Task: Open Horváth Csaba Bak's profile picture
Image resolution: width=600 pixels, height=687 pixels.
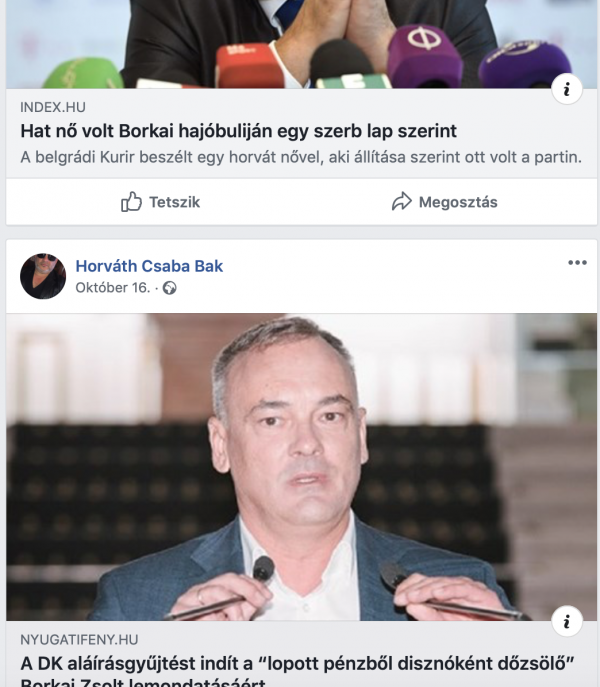Action: pyautogui.click(x=43, y=276)
